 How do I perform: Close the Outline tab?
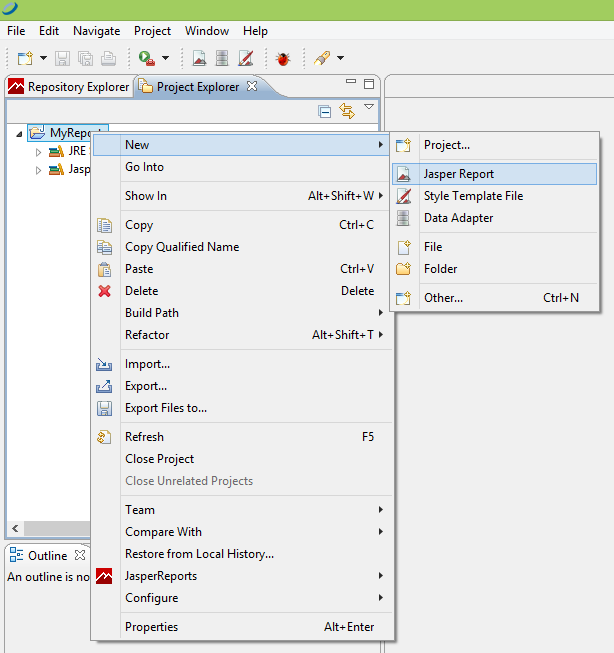pyautogui.click(x=80, y=555)
